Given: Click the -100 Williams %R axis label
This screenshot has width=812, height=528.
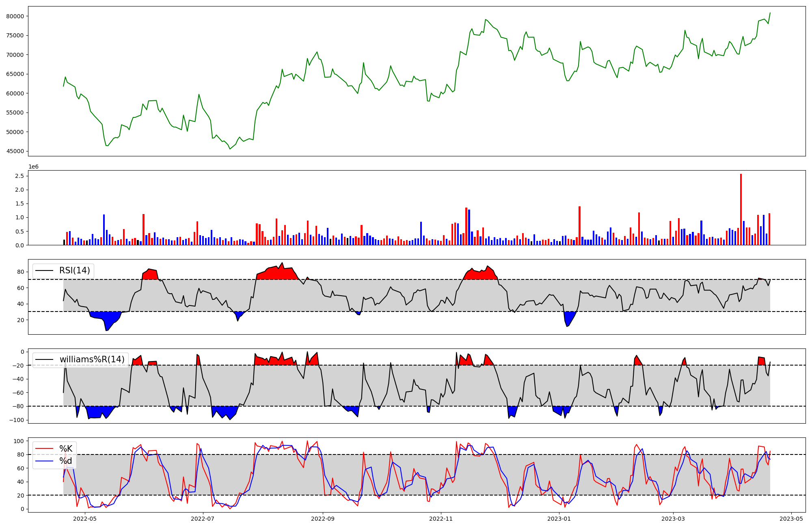Looking at the screenshot, I should [x=16, y=420].
